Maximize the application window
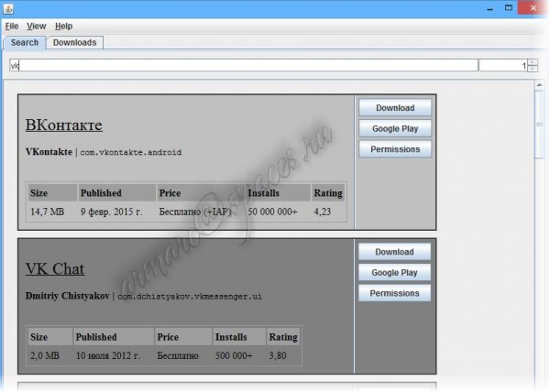Image resolution: width=550 pixels, height=392 pixels. point(508,8)
